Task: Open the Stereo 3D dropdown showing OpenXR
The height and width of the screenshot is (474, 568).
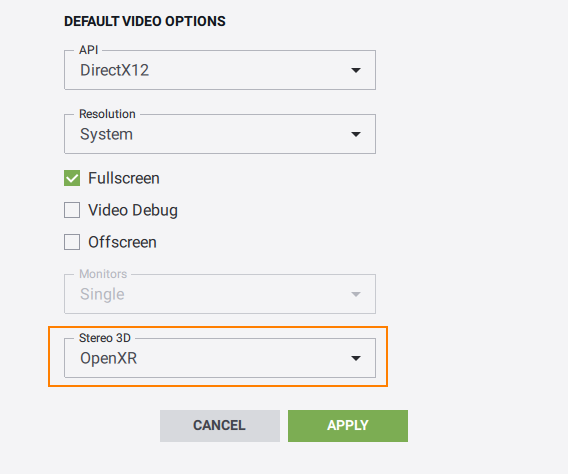Action: (220, 358)
